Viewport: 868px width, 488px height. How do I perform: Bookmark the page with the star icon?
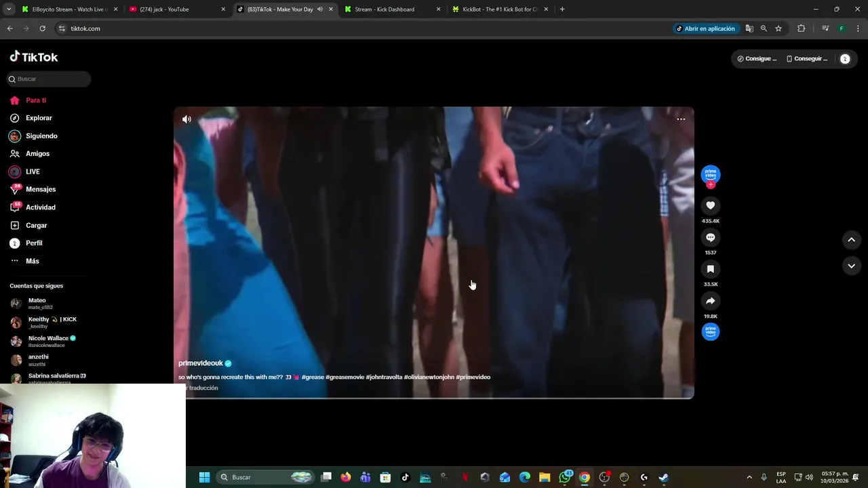click(x=778, y=28)
